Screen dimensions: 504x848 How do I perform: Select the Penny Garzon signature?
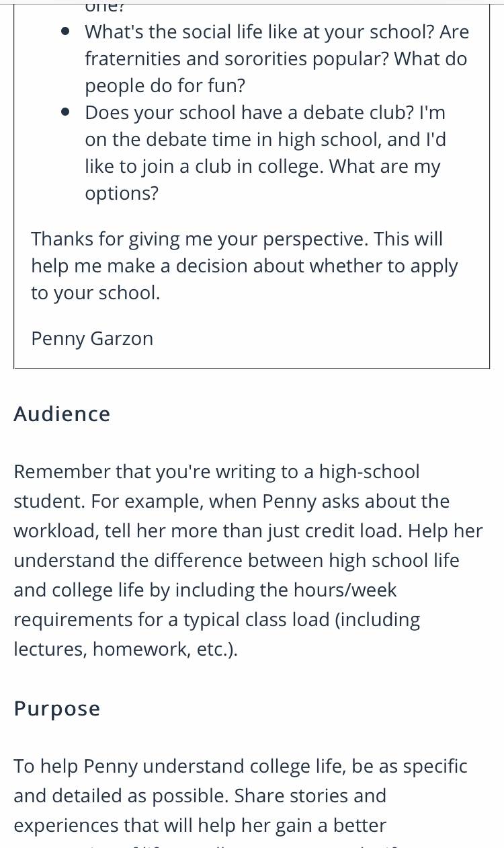[x=92, y=338]
